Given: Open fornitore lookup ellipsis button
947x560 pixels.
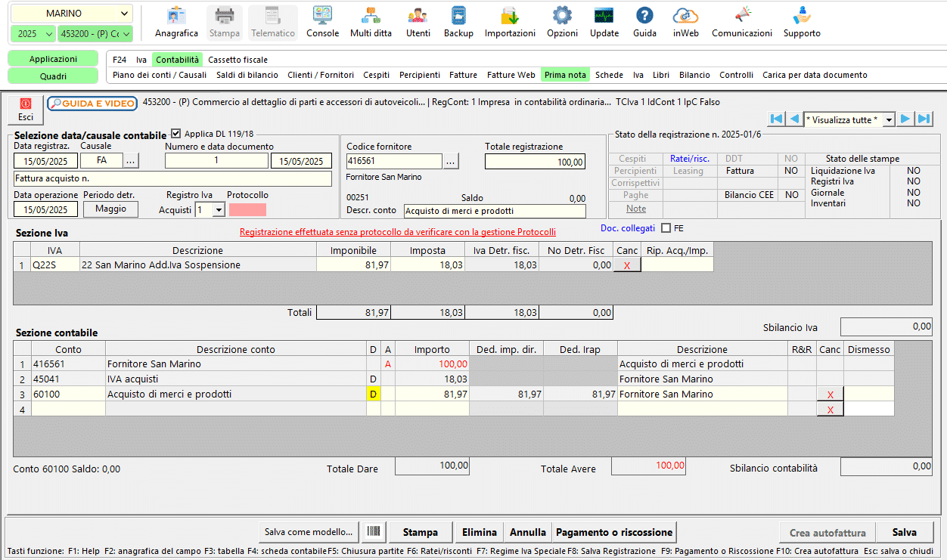Looking at the screenshot, I should click(x=451, y=161).
